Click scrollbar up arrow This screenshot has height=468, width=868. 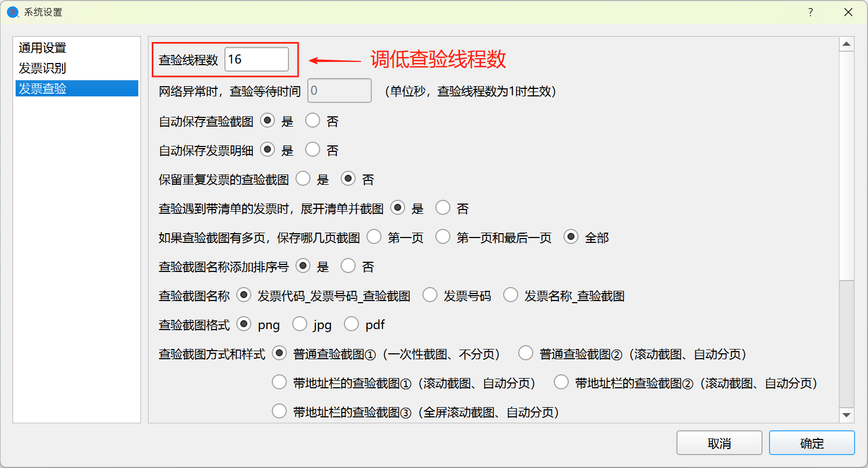(846, 44)
